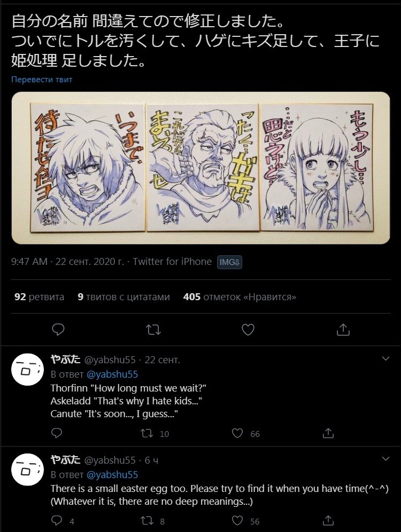Click Перевести твит translate link
Screen dimensions: 401x532
pos(42,80)
